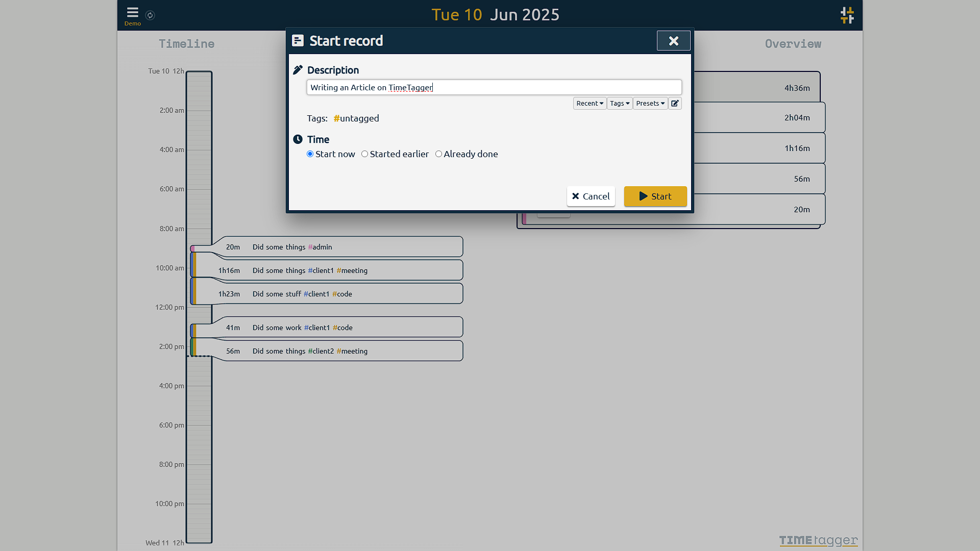The image size is (980, 551).
Task: Open the Presets dropdown
Action: pos(650,104)
